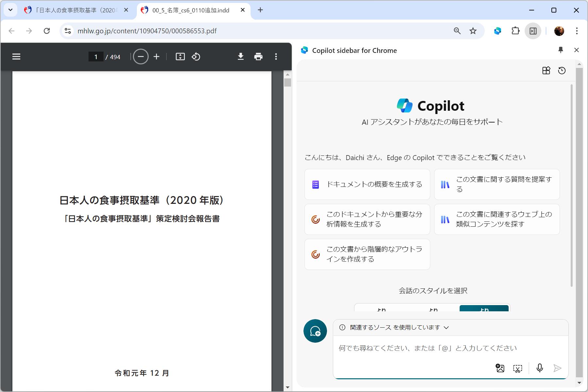Open Chrome three-dot menu
588x392 pixels.
coord(577,31)
